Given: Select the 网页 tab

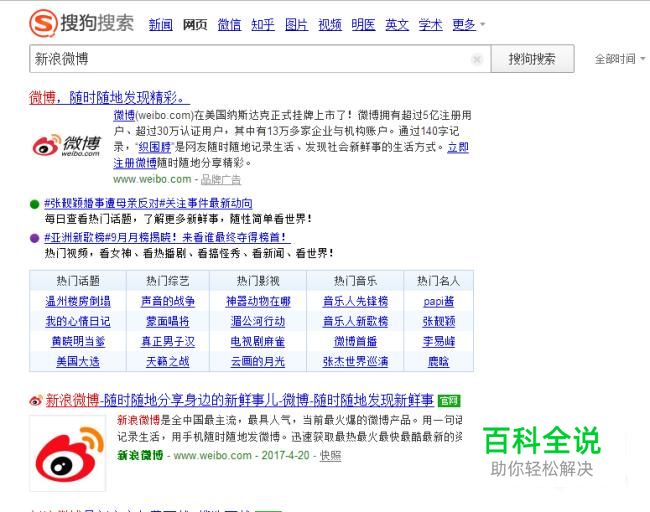Looking at the screenshot, I should [195, 25].
